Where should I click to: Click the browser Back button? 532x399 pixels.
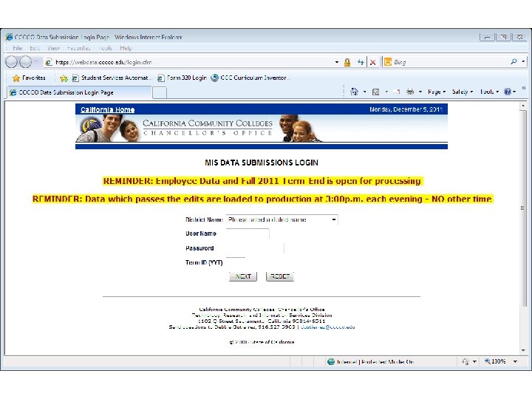pyautogui.click(x=13, y=62)
